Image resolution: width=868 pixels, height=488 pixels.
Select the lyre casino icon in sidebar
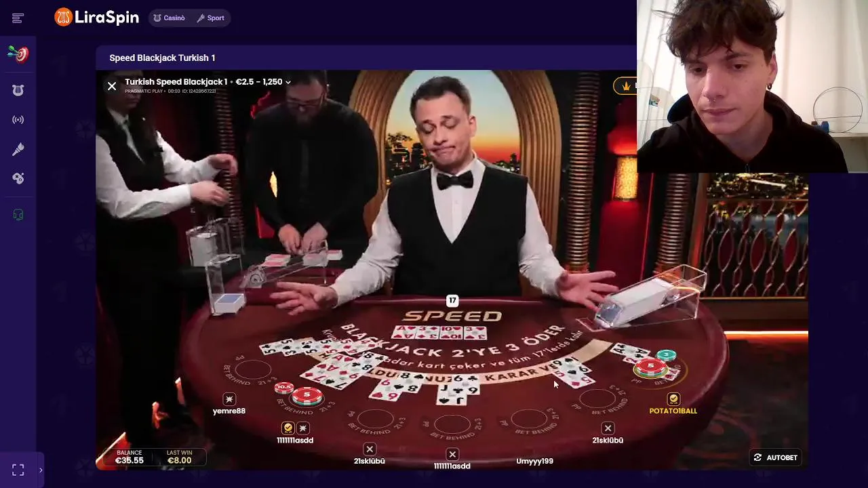tap(18, 90)
